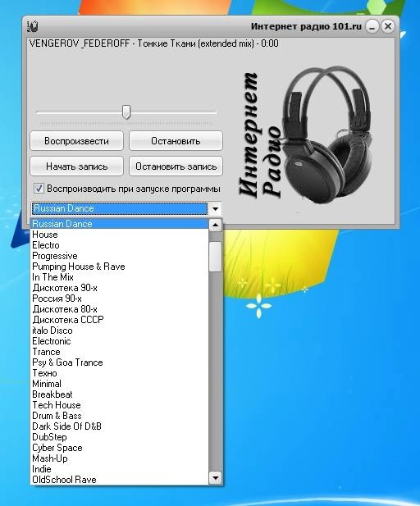Choose Dark Side Of D&B
Image resolution: width=420 pixels, height=506 pixels.
tap(120, 426)
